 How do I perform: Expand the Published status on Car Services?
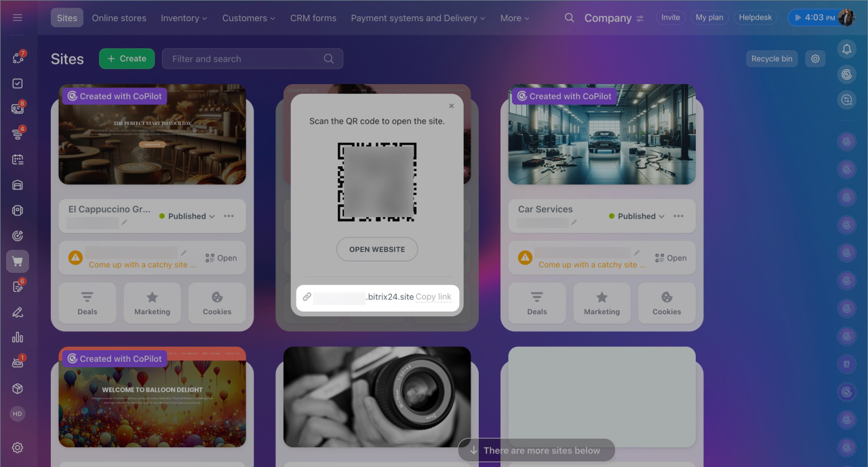[637, 217]
